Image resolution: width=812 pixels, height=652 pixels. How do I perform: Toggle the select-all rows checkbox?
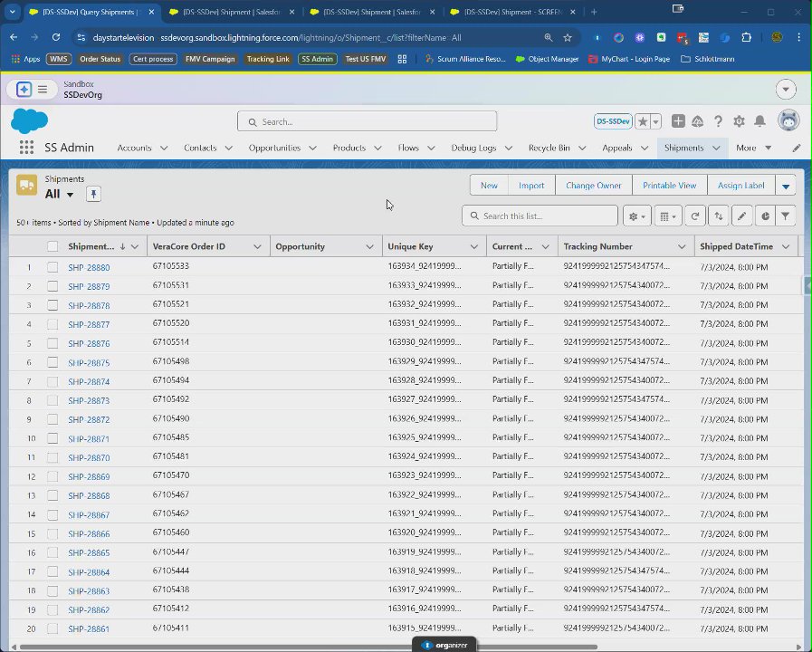point(53,246)
